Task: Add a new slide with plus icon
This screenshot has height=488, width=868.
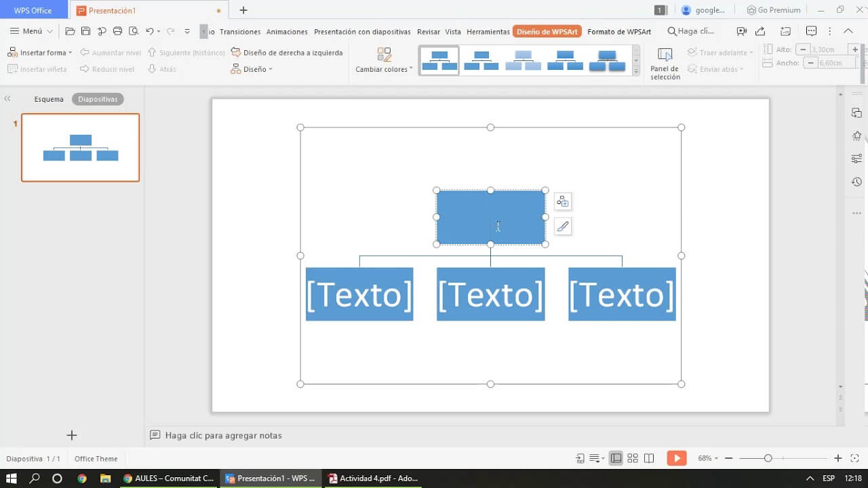Action: click(x=72, y=435)
